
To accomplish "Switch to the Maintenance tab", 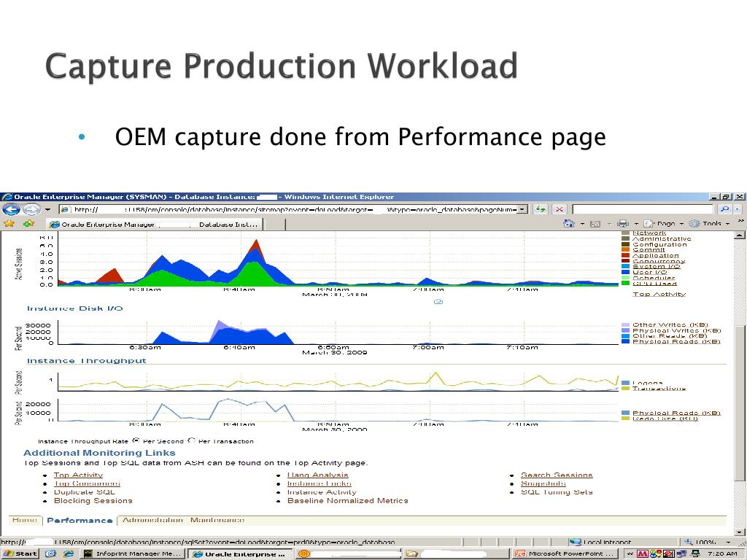I will point(217,520).
